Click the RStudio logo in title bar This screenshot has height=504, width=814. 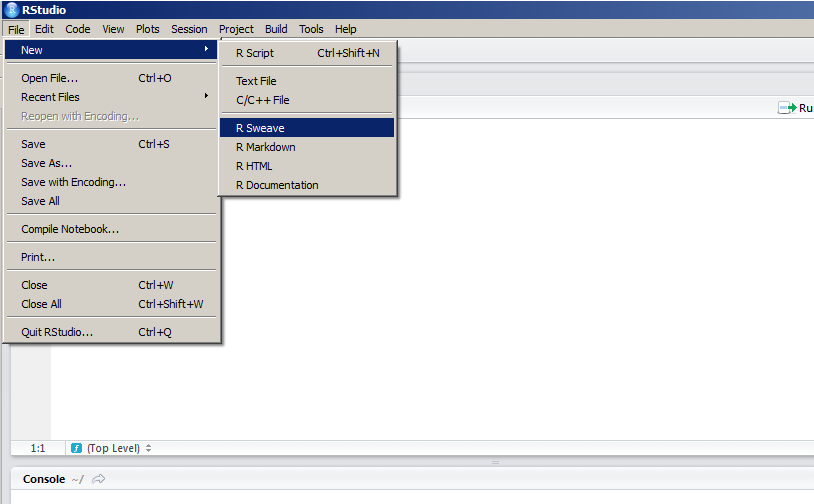coord(10,10)
